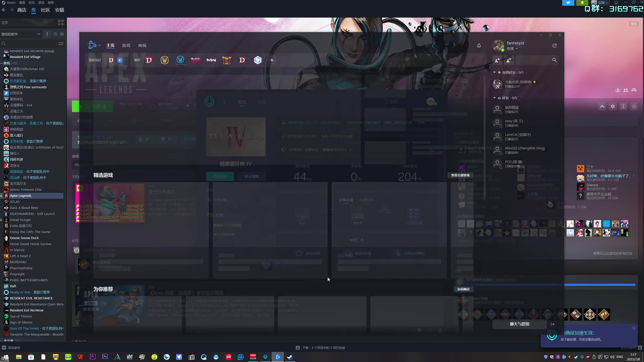The width and height of the screenshot is (644, 362).
Task: Open friend management settings icon in Battle.net
Action: 509,60
